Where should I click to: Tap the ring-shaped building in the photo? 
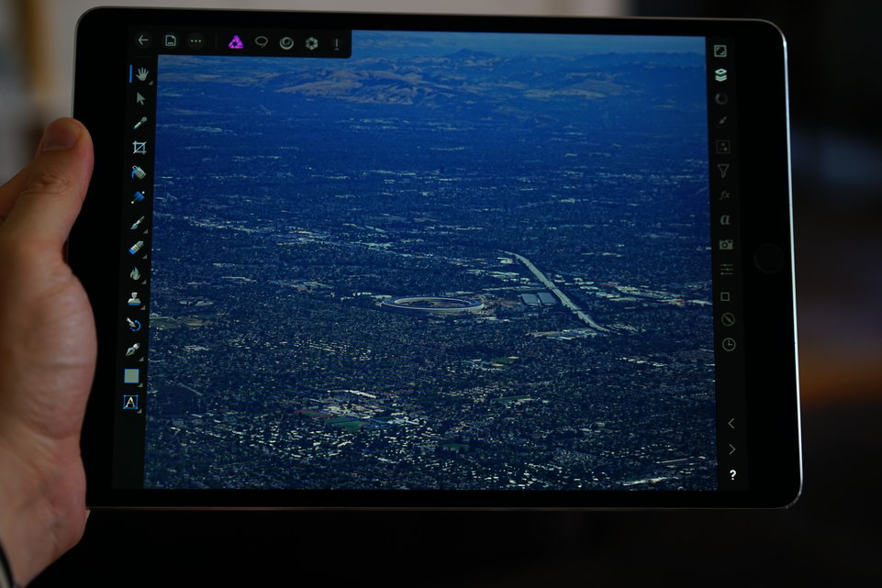tap(433, 305)
